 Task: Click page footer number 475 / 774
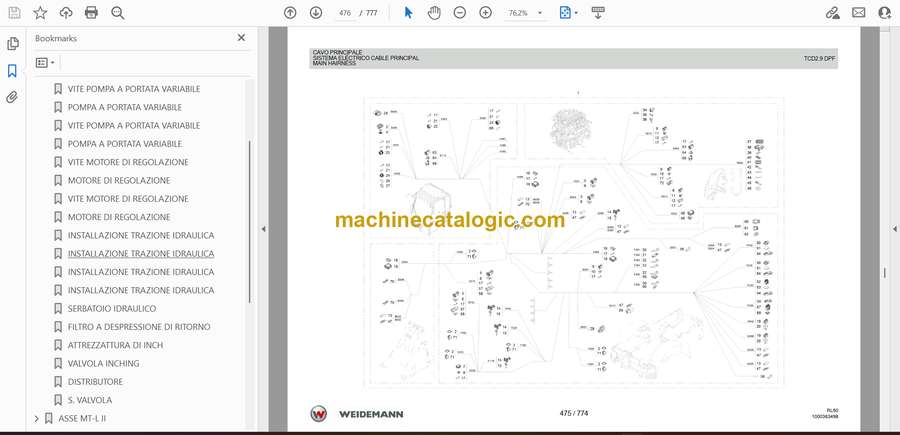coord(573,413)
